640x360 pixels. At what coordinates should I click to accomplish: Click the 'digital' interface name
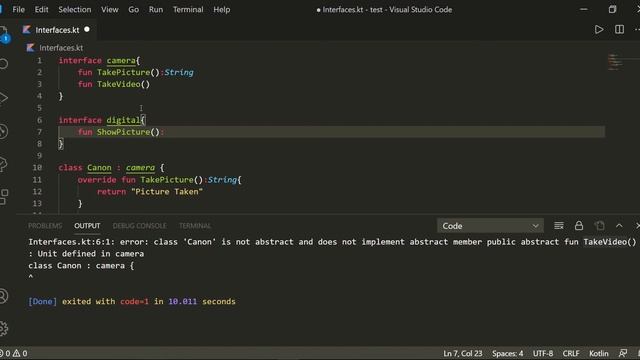pos(123,120)
